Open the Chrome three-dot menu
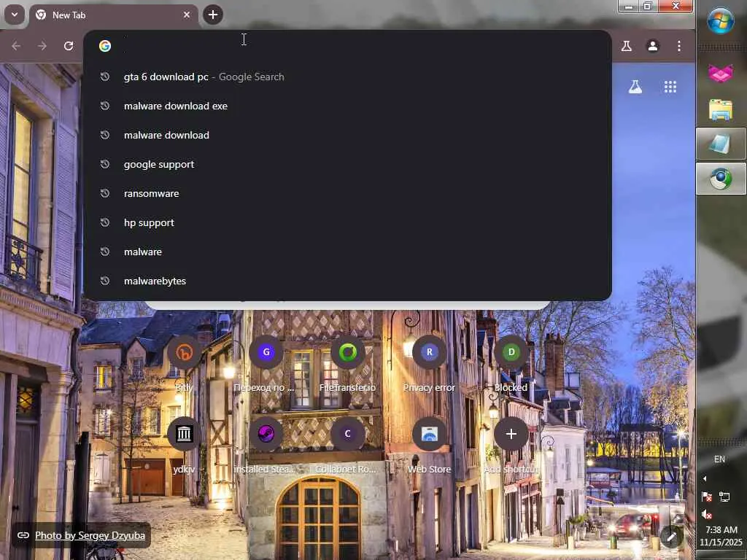This screenshot has width=747, height=560. tap(679, 46)
